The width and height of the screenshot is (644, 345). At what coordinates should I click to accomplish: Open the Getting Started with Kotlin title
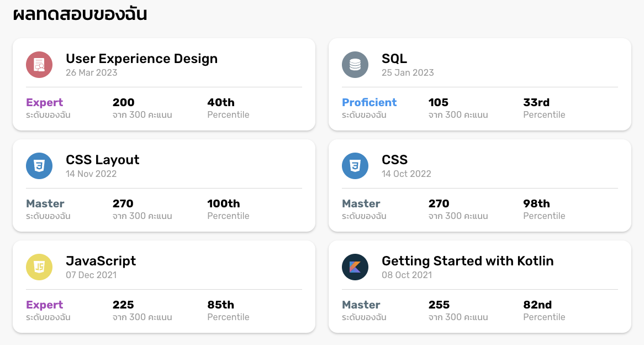pyautogui.click(x=467, y=261)
